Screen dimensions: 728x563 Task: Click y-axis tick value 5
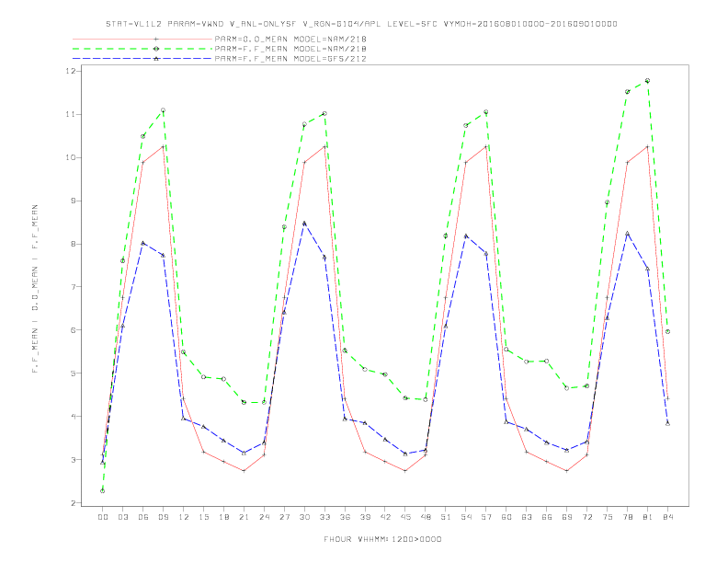click(x=74, y=373)
